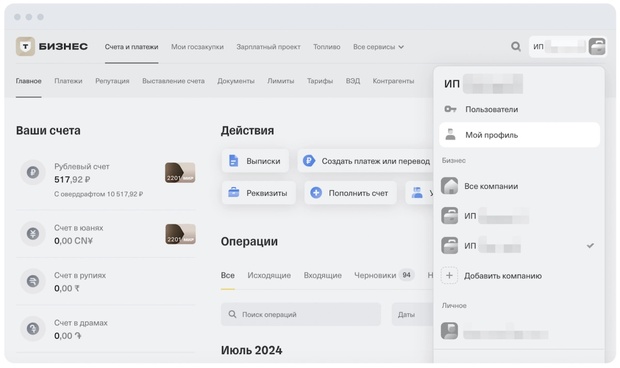
Task: Click the T-Business logo icon
Action: tap(25, 47)
